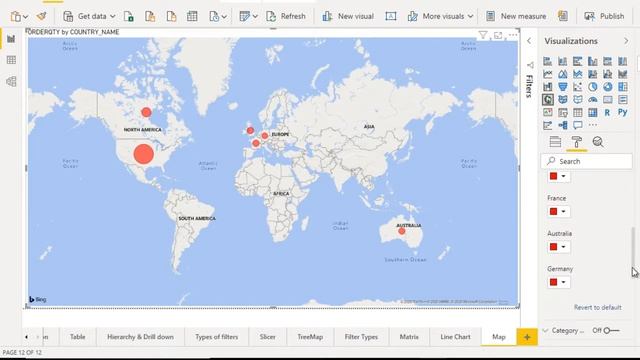640x360 pixels.
Task: Open the Format paint roller tab
Action: pyautogui.click(x=577, y=142)
